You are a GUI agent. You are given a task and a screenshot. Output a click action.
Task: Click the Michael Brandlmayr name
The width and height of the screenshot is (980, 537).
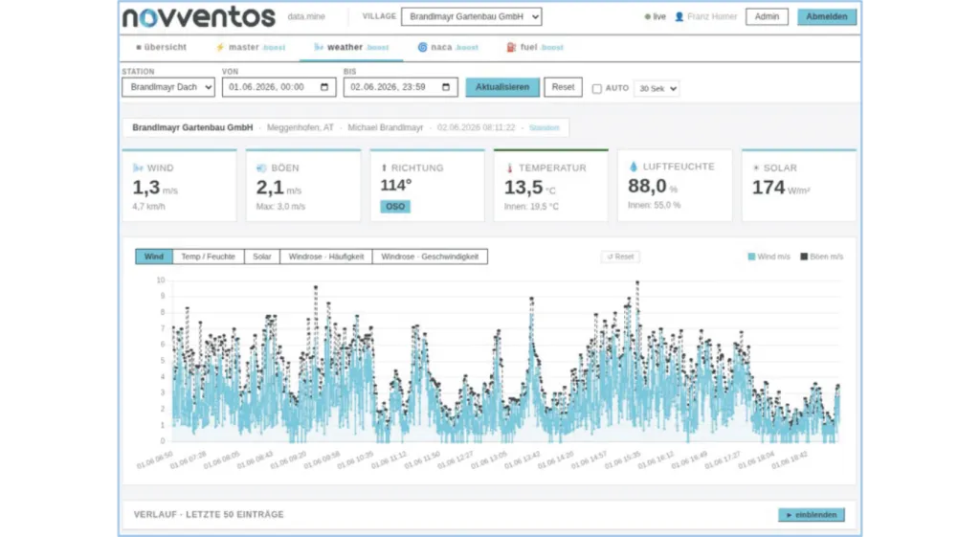click(x=385, y=127)
